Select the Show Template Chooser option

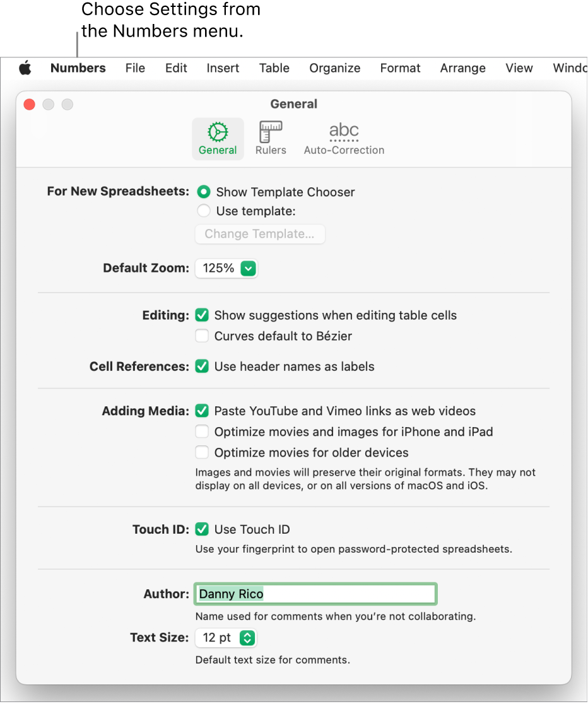(x=203, y=192)
